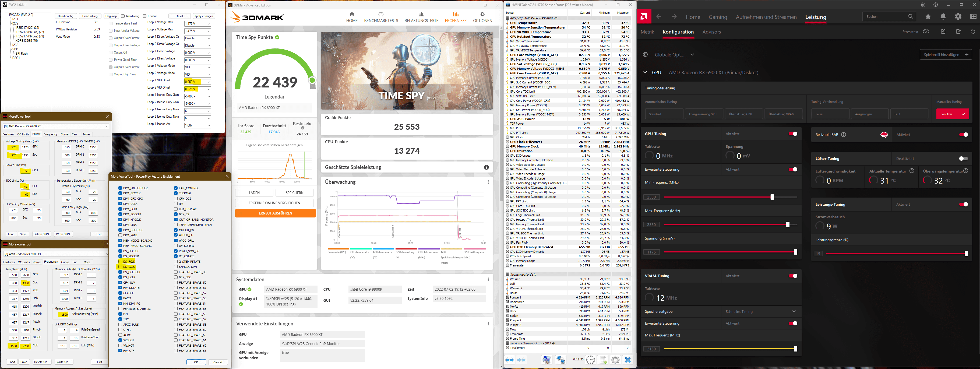Open Überwachung three-dot menu in 3DMark
The width and height of the screenshot is (980, 369).
click(488, 182)
